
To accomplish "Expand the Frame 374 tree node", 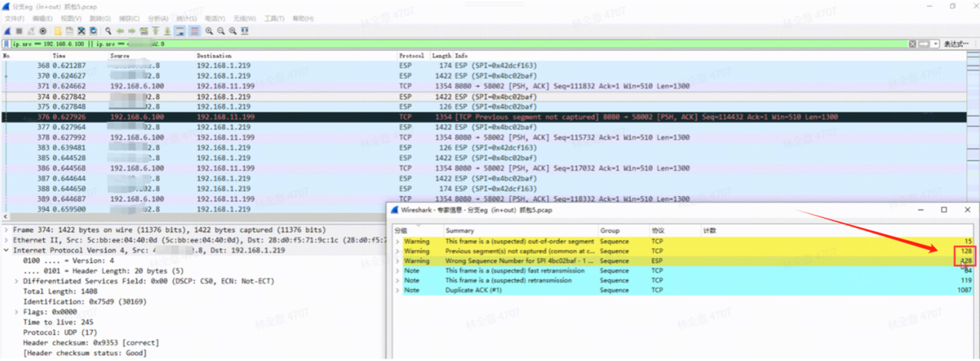I will click(x=7, y=229).
